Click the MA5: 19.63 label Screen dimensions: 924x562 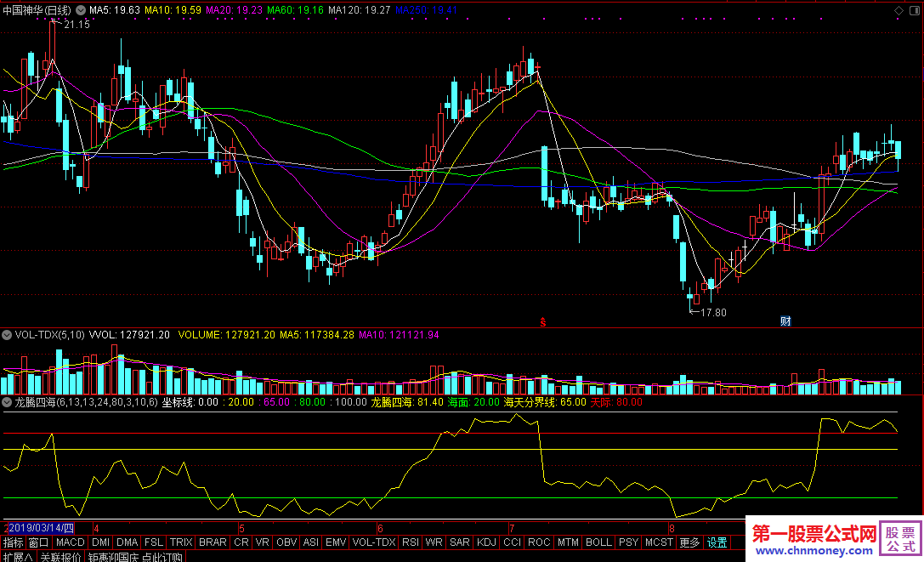[x=114, y=10]
